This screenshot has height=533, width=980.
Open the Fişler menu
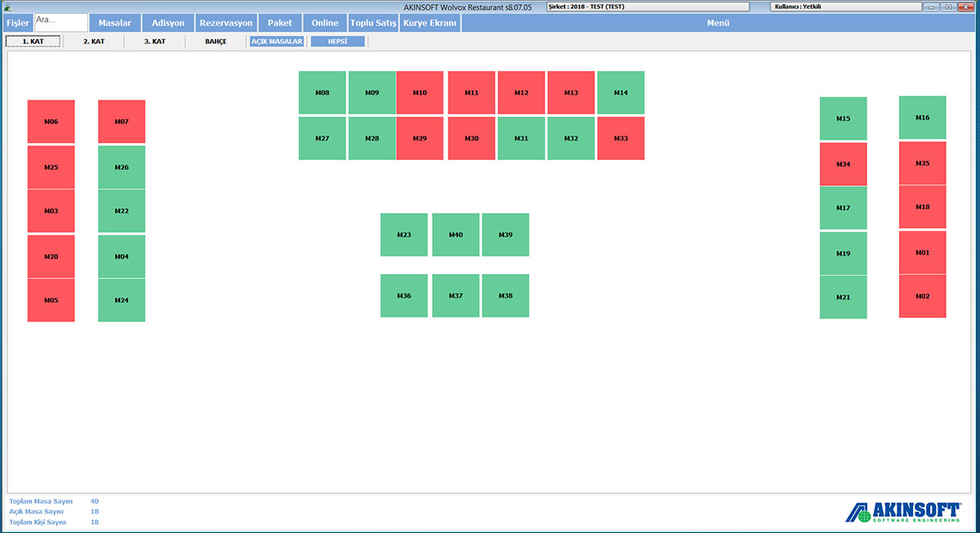(x=17, y=23)
